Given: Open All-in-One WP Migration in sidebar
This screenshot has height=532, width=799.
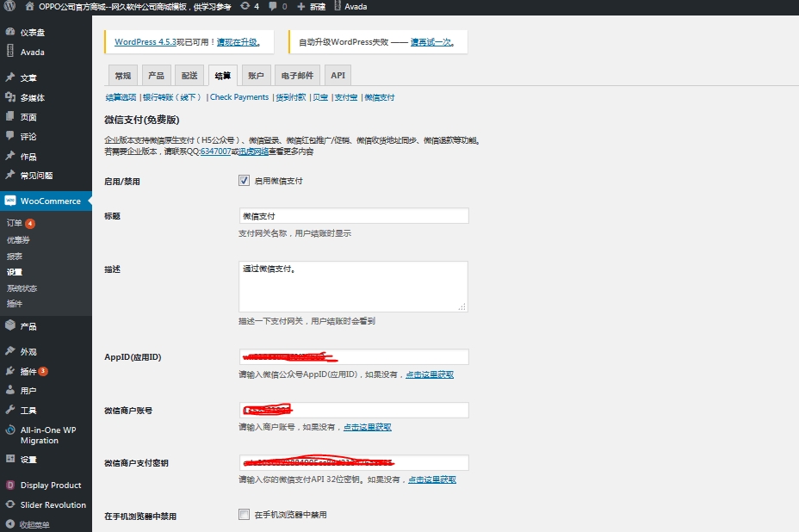Looking at the screenshot, I should [48, 435].
